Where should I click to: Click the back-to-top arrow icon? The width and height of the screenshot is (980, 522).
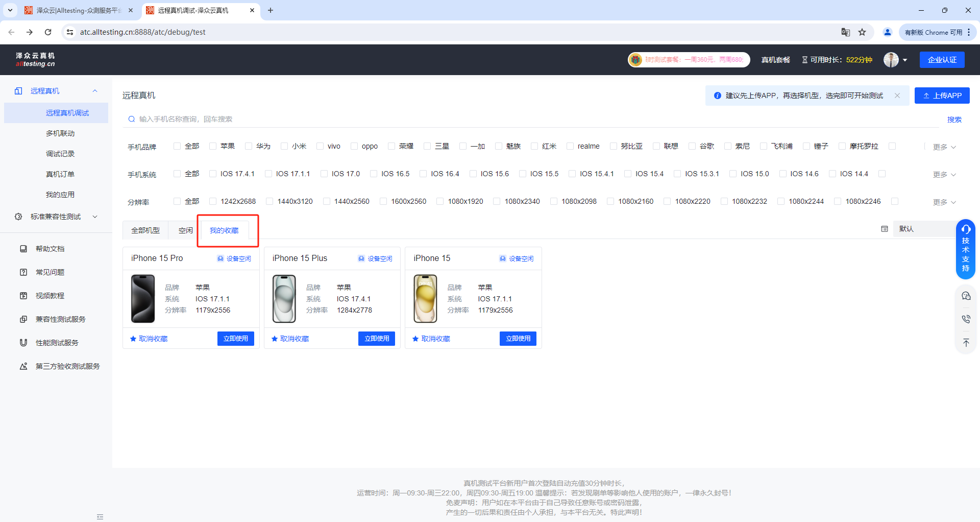click(x=966, y=343)
